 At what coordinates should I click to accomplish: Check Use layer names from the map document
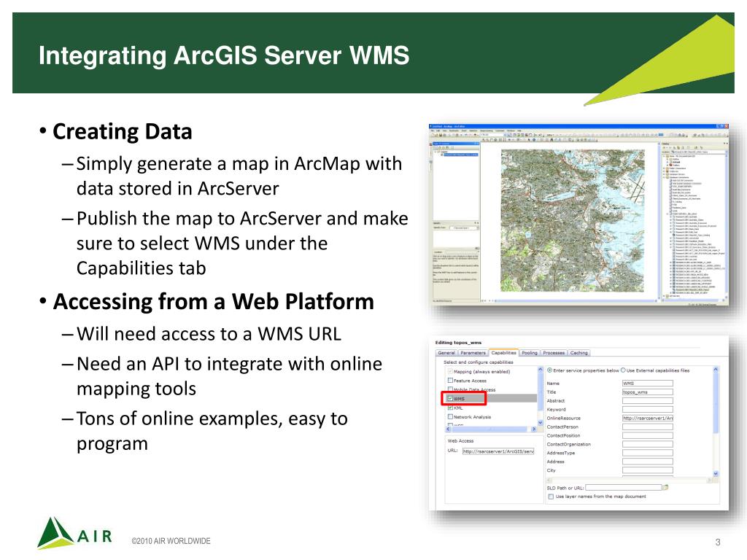[x=551, y=497]
